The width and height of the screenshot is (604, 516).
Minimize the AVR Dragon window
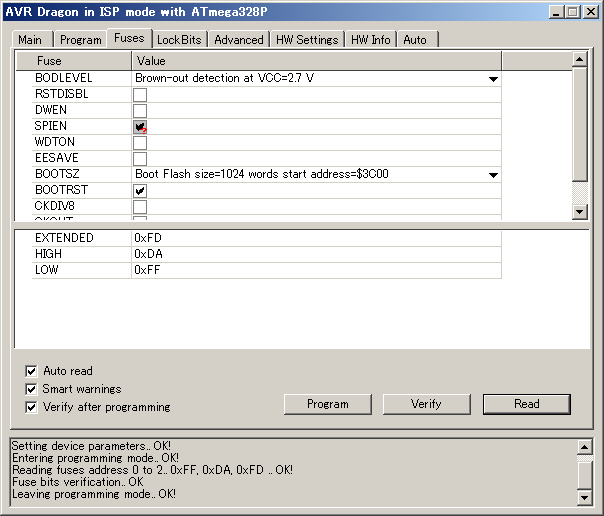556,12
